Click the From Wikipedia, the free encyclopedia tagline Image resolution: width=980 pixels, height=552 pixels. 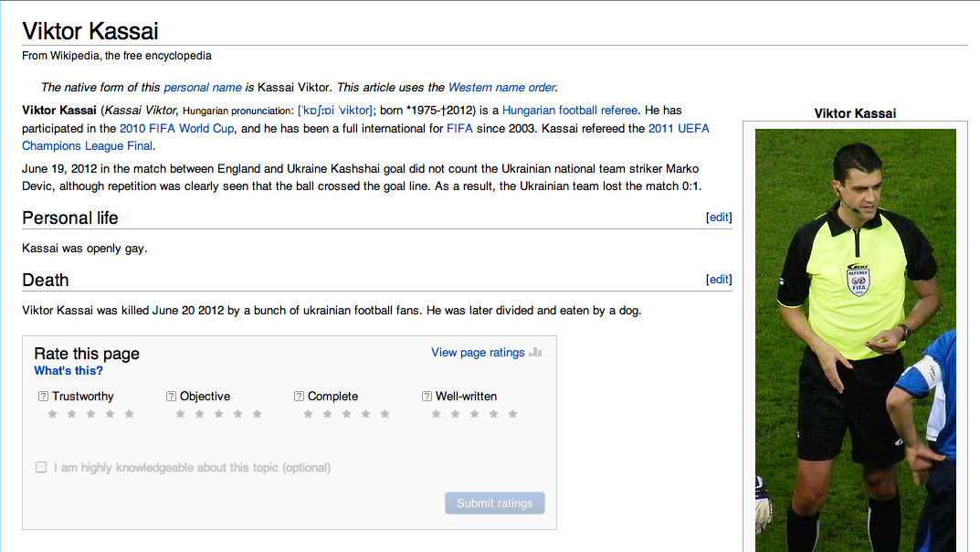[117, 56]
